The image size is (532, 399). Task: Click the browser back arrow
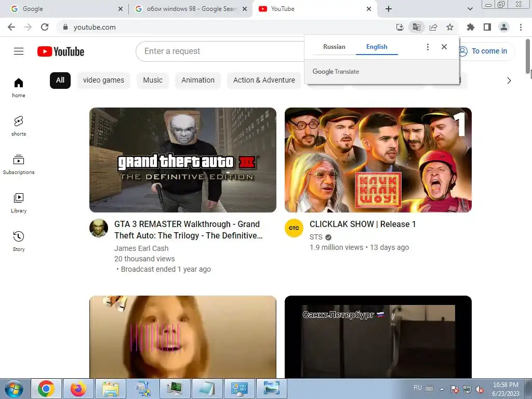pyautogui.click(x=11, y=27)
